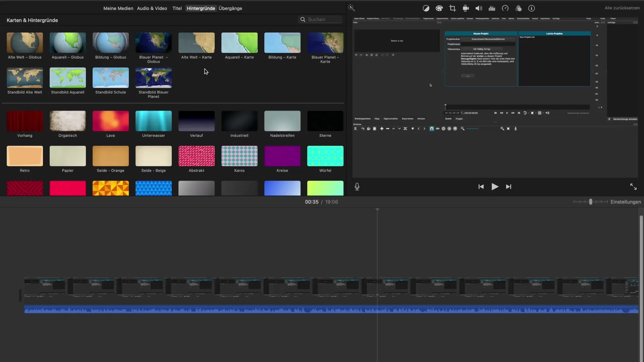Enter fullscreen playback with expand arrows
Image resolution: width=644 pixels, height=362 pixels.
(x=633, y=187)
